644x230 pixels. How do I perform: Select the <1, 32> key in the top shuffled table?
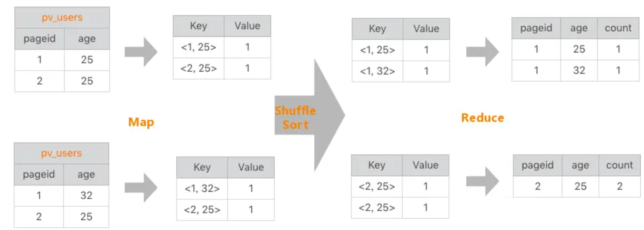[x=378, y=71]
